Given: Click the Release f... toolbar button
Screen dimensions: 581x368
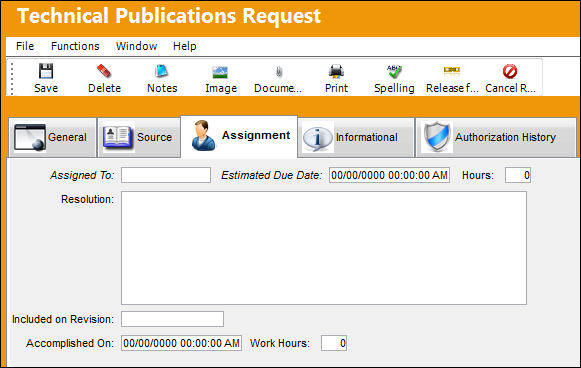Looking at the screenshot, I should coord(452,79).
